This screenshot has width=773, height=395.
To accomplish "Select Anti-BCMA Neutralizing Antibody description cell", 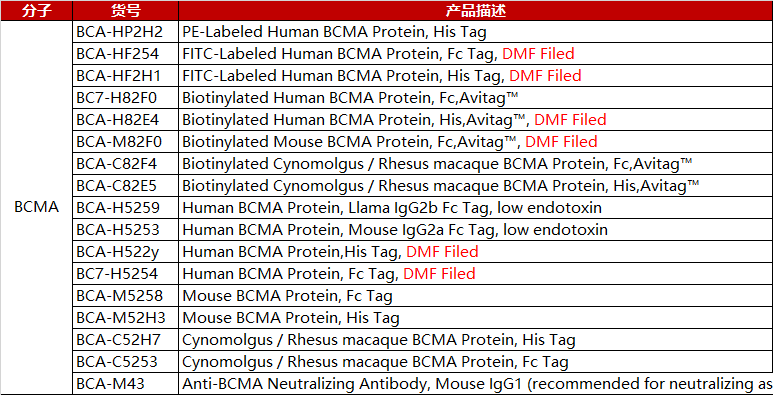I will click(476, 384).
